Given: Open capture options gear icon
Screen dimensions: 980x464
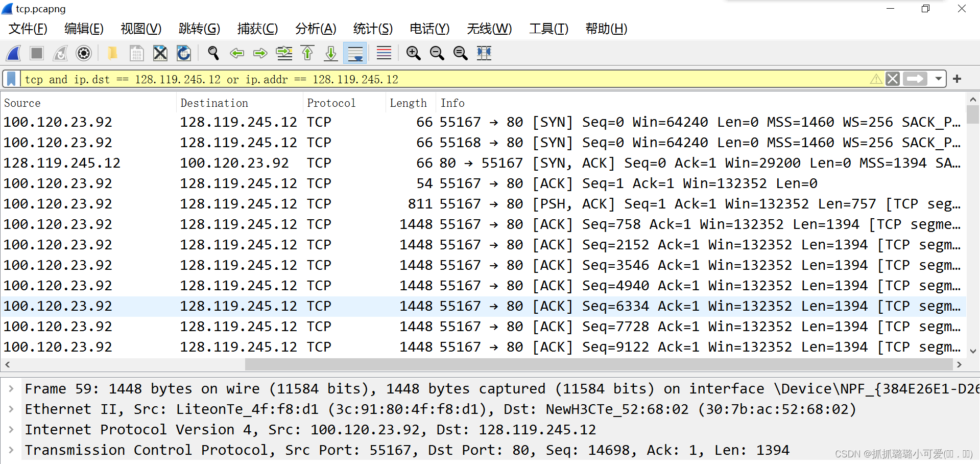Looking at the screenshot, I should [x=84, y=53].
